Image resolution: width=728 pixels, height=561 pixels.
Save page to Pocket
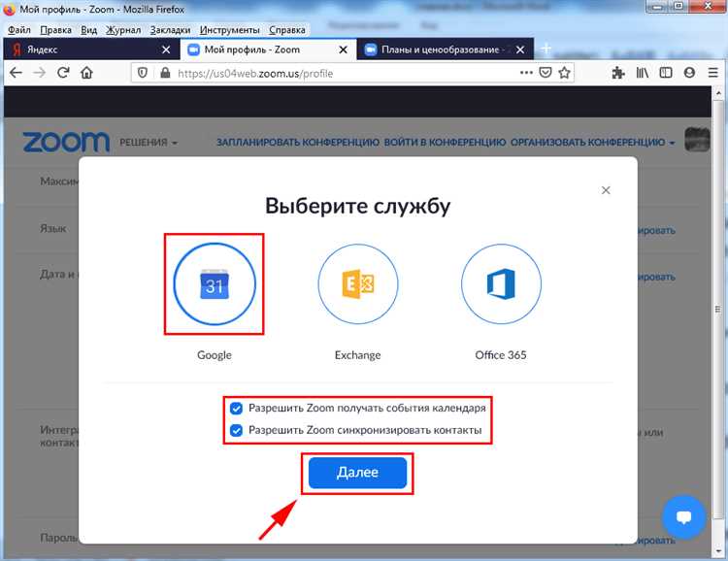[546, 73]
